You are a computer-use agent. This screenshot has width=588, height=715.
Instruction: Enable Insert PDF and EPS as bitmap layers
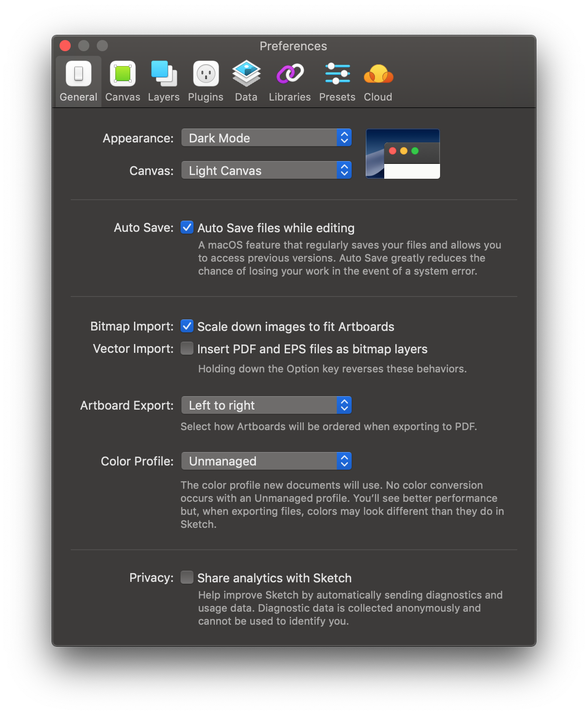pos(187,348)
